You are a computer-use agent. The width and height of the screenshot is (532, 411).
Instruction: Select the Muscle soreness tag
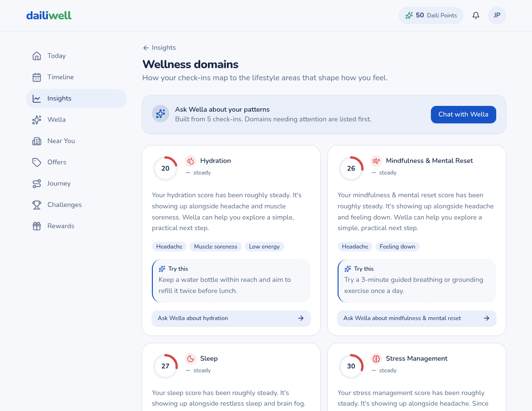216,247
